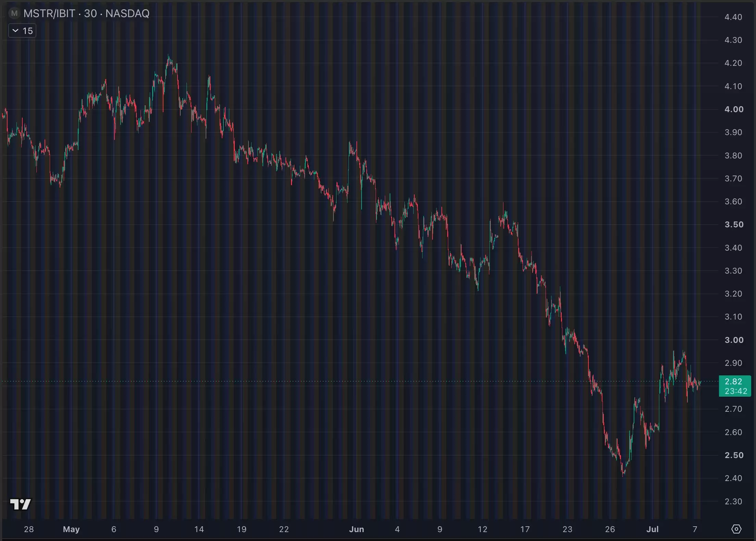The image size is (756, 541).
Task: Click the date label 7 on time axis
Action: click(695, 529)
